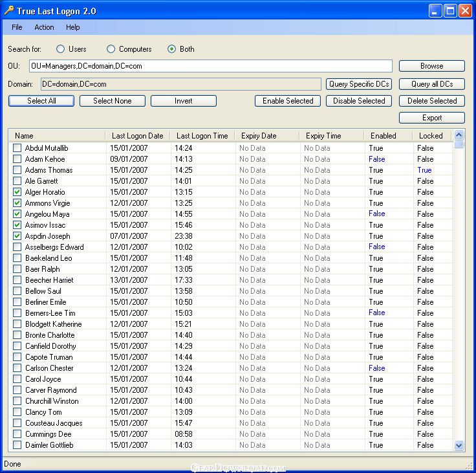Click the list's vertical scrollbar thumb
476x473 pixels.
click(x=459, y=144)
